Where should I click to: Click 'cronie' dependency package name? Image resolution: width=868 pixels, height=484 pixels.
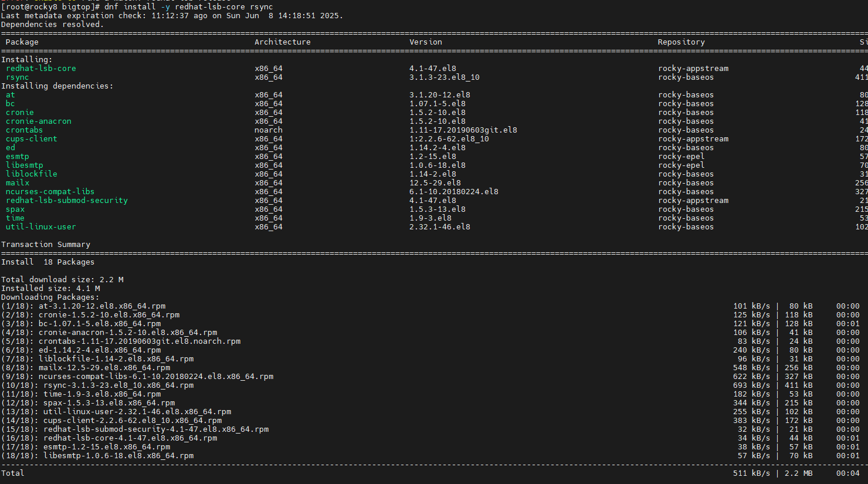tap(20, 113)
